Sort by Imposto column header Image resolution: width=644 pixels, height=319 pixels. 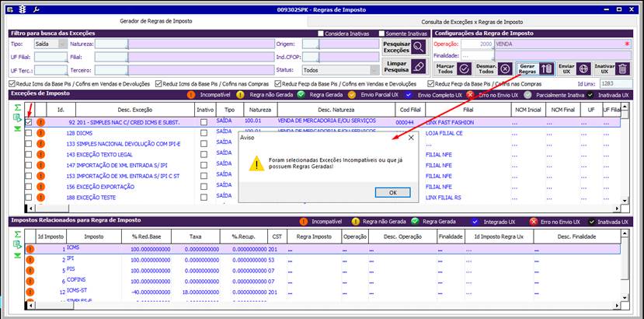(94, 237)
